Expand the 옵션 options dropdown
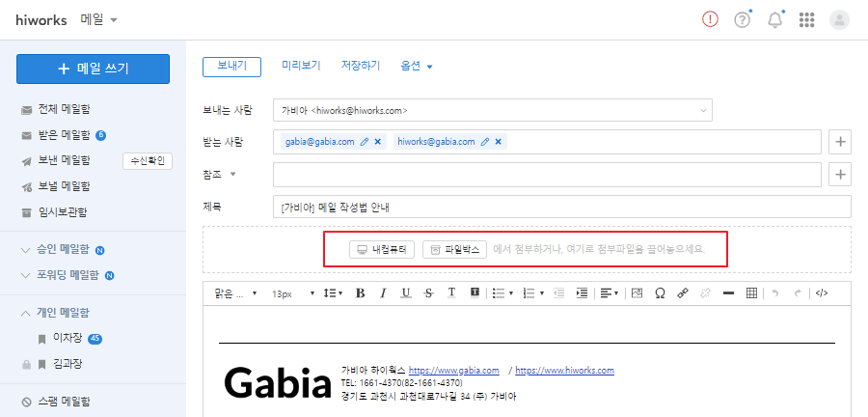The height and width of the screenshot is (417, 868). [417, 67]
